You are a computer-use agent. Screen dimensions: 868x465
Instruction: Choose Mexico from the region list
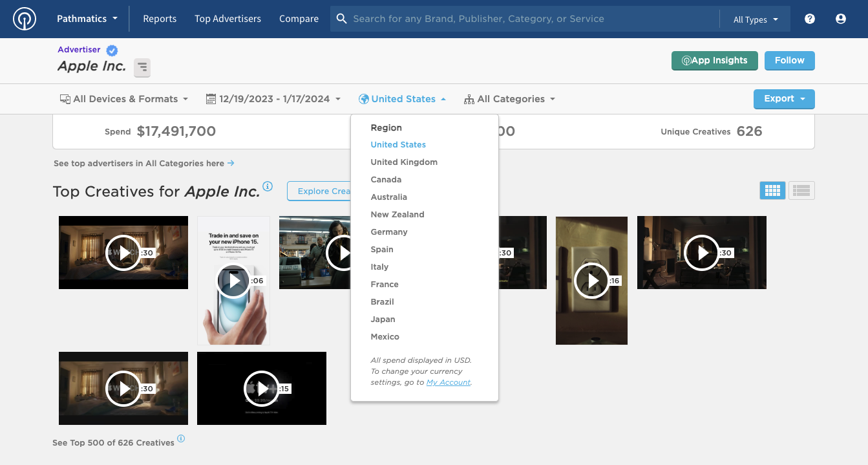tap(385, 337)
